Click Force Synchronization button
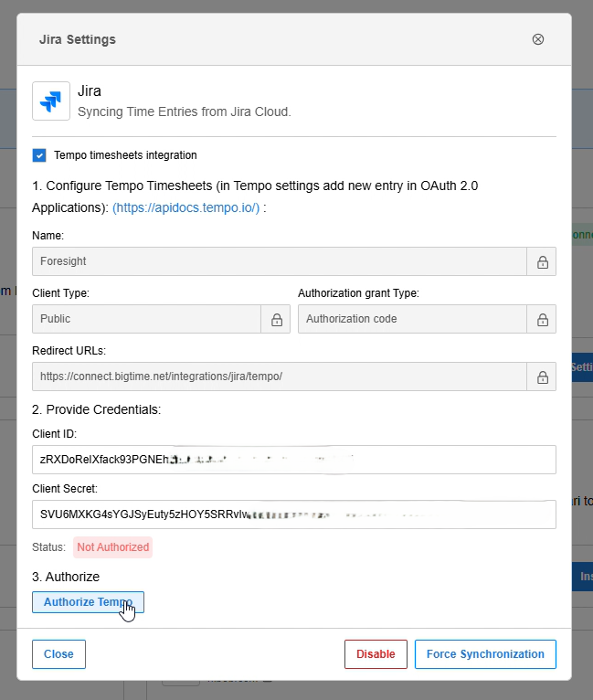The image size is (593, 700). (485, 654)
